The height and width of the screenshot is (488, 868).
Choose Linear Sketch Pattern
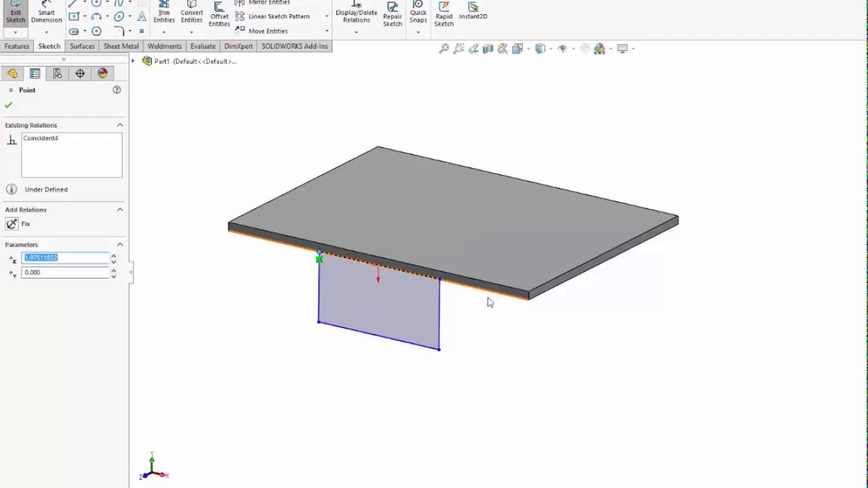tap(273, 16)
